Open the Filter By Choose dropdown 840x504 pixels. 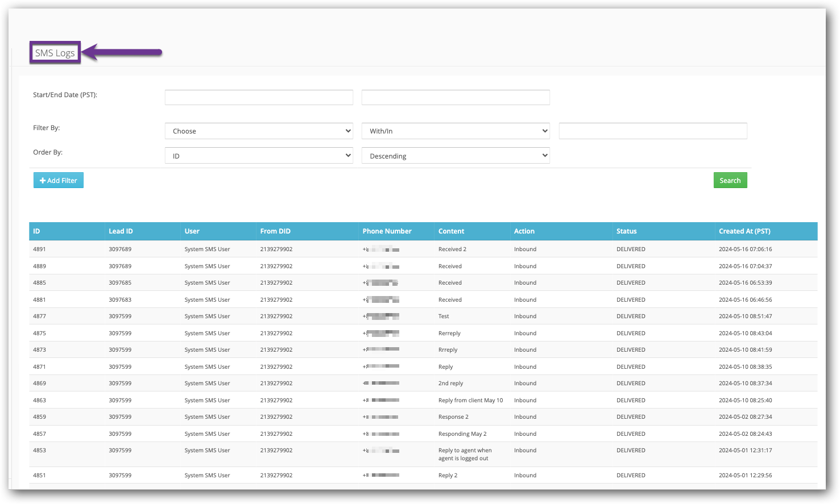[259, 131]
